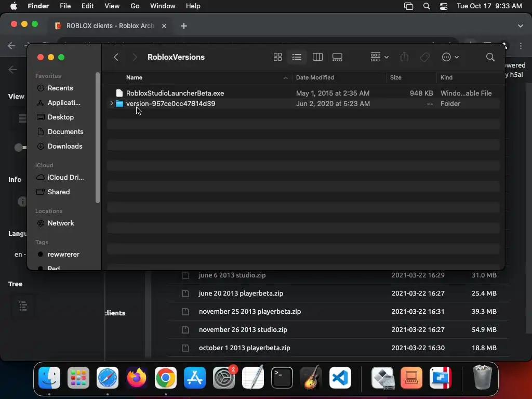Sort by Date Modified column header

(x=315, y=77)
